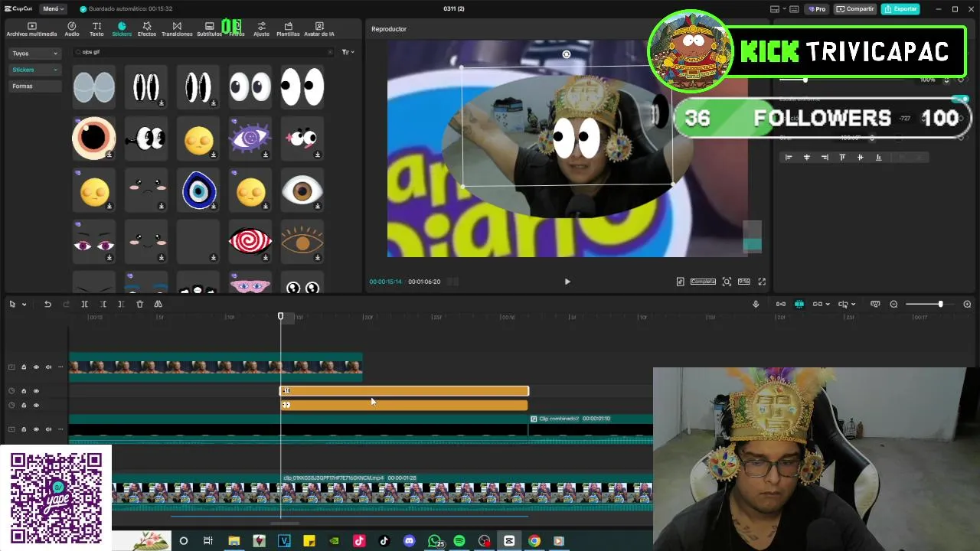Switch to the Subtítulos tab
The width and height of the screenshot is (980, 551).
209,29
